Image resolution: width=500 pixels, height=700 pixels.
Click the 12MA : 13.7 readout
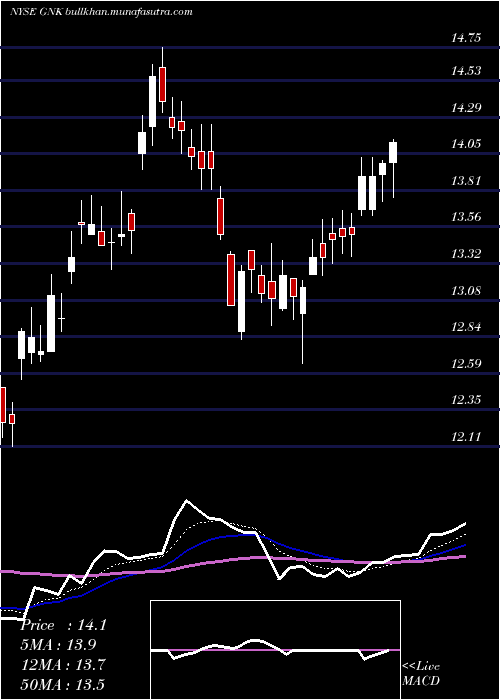coord(63,664)
